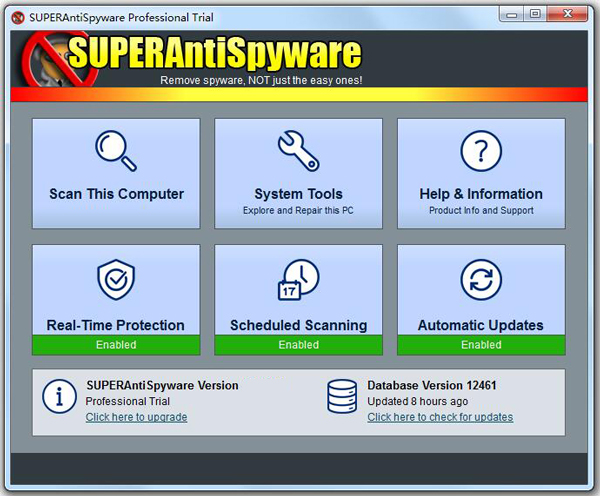Toggle Scheduled Scanning Enabled status bar
The width and height of the screenshot is (600, 496).
[x=298, y=345]
